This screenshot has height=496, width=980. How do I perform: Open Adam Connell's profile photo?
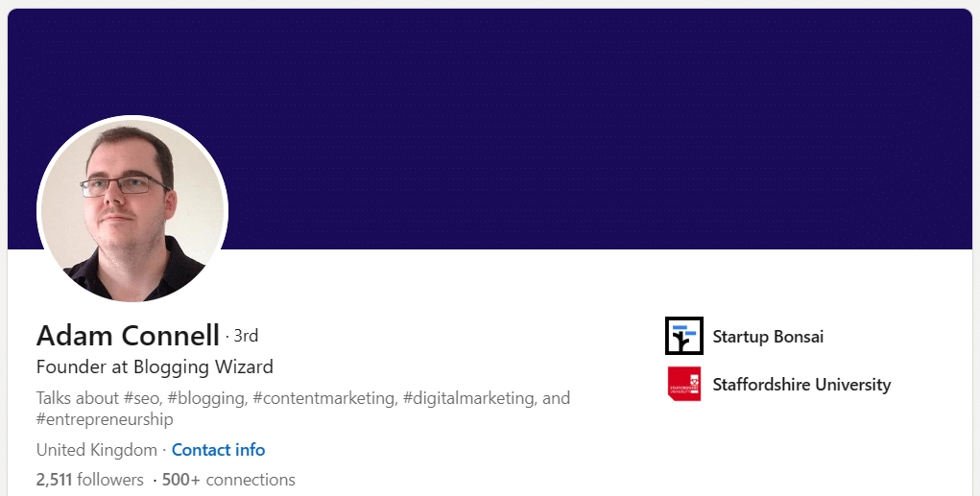point(132,210)
